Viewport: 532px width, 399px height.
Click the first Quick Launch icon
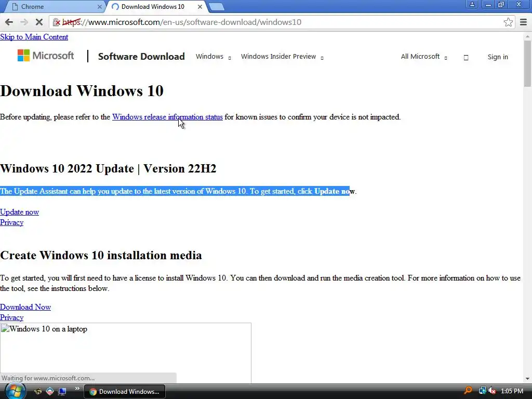tap(37, 391)
